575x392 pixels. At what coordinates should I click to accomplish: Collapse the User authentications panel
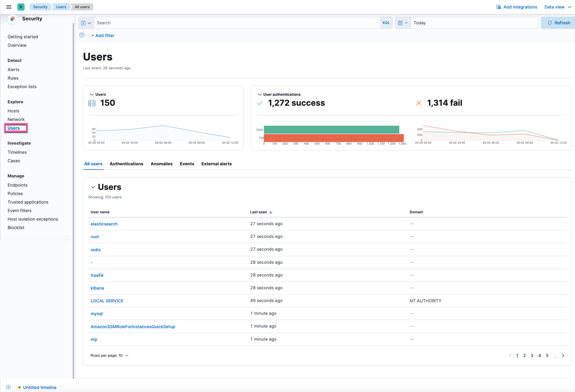(259, 94)
